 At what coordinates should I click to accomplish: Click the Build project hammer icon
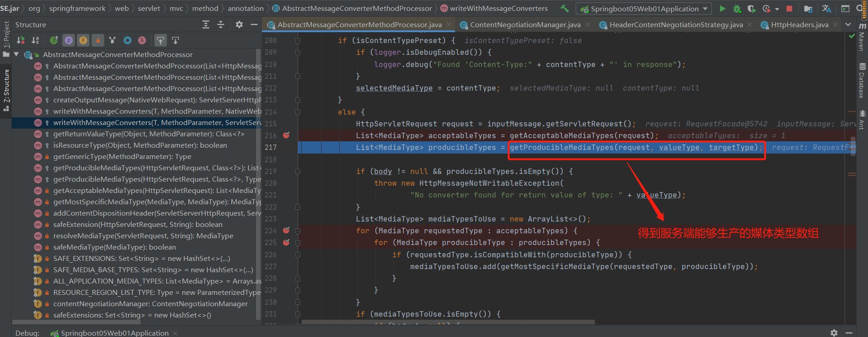(564, 9)
